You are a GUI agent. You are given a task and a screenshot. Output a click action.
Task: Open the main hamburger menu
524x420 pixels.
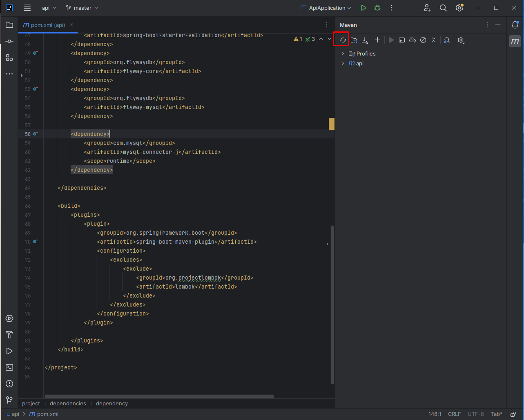point(27,8)
